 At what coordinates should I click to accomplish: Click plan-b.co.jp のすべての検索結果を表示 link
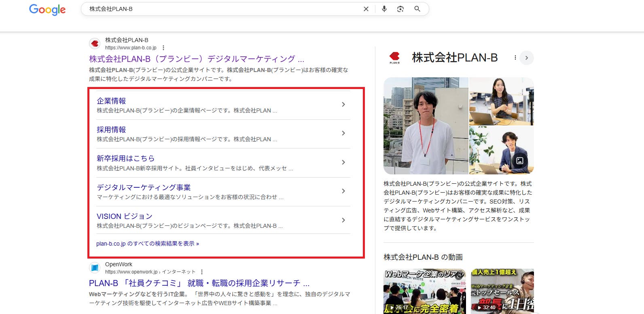148,244
